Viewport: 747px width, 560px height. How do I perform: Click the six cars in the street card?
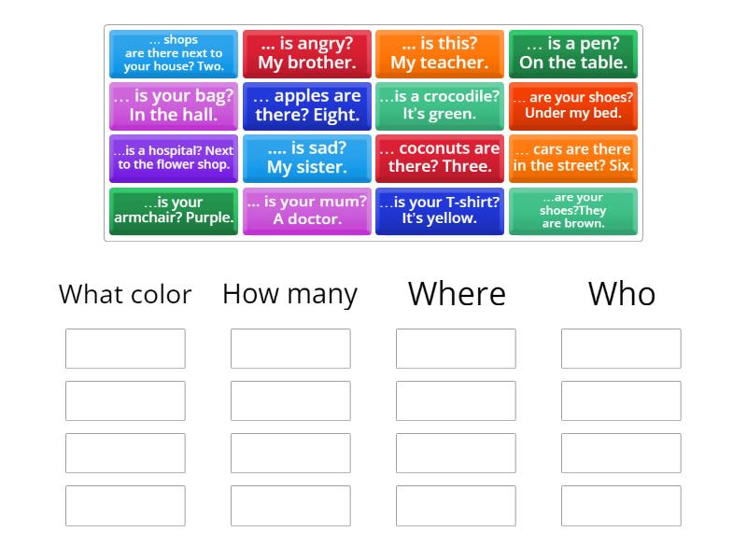click(x=573, y=158)
